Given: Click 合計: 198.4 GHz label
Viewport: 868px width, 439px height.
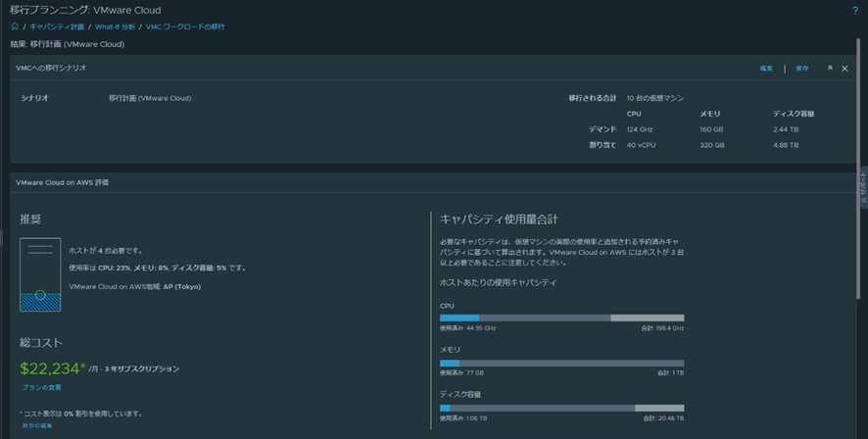Looking at the screenshot, I should point(662,328).
